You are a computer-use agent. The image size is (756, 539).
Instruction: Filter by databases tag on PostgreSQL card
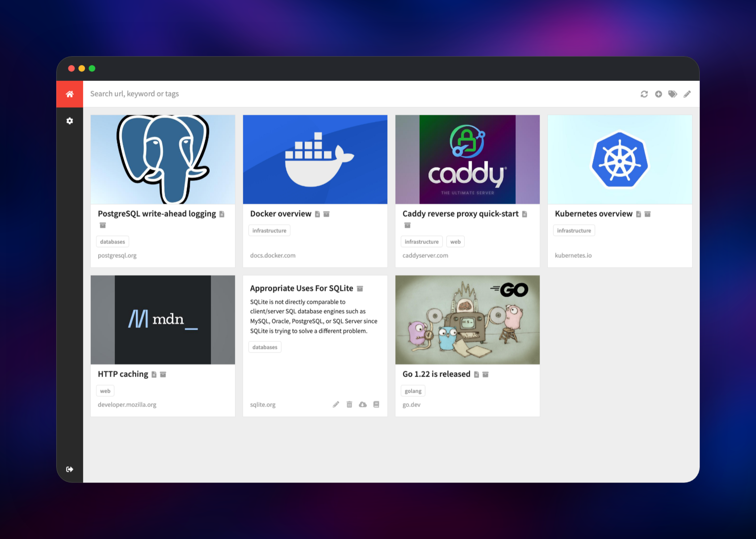tap(112, 242)
